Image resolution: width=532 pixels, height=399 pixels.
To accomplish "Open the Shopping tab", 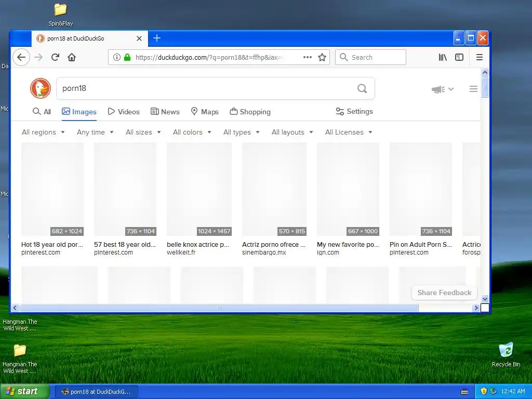I will 250,112.
